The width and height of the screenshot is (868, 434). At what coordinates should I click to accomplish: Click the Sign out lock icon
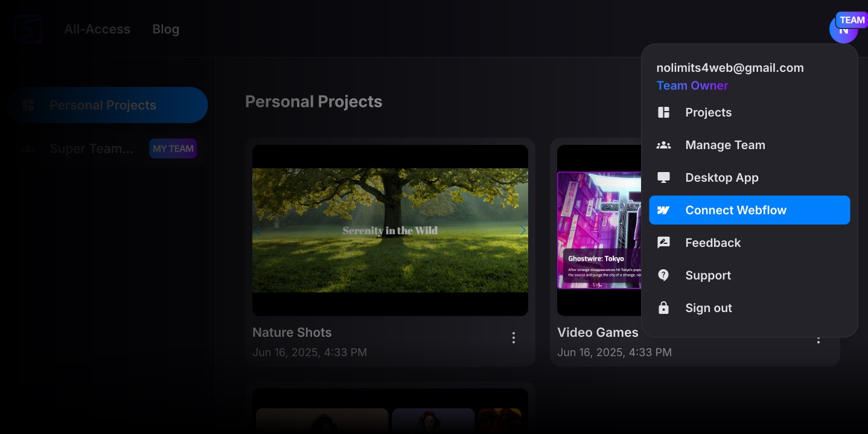663,308
